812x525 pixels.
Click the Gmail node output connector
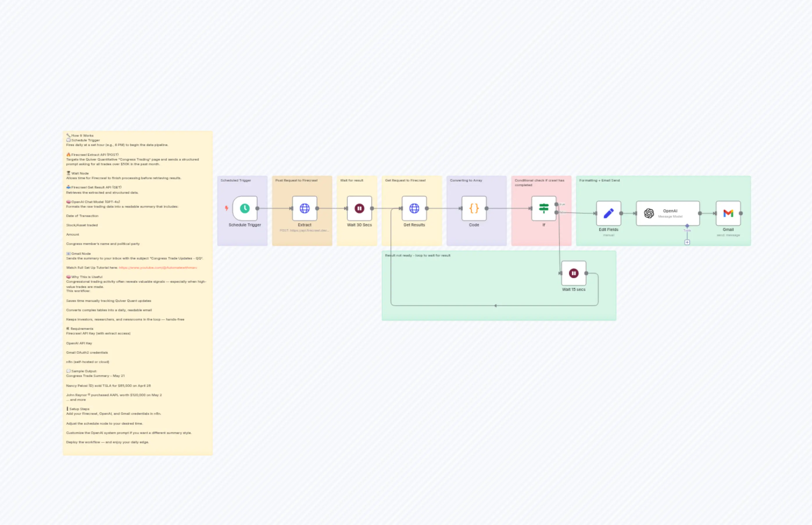741,213
